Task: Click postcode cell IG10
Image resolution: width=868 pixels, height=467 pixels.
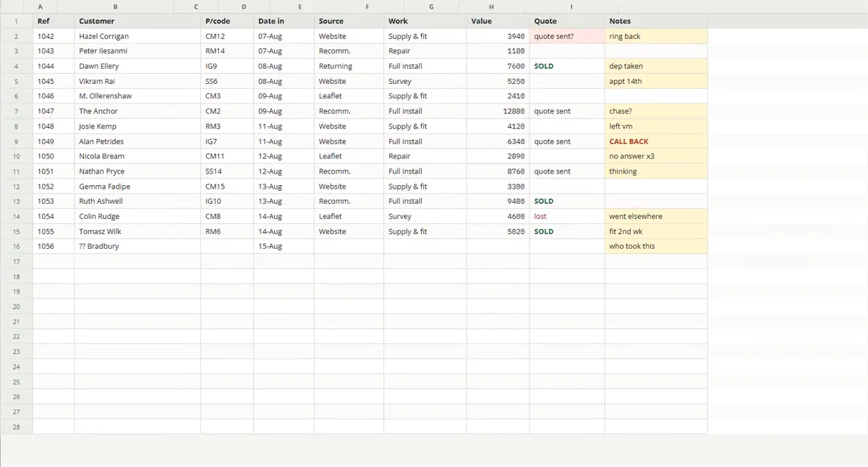Action: coord(227,202)
